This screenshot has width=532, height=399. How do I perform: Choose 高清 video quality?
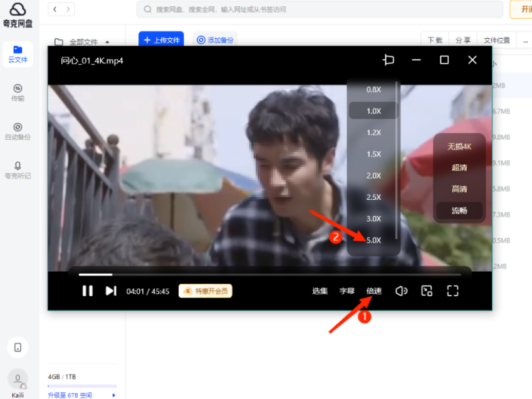(459, 189)
